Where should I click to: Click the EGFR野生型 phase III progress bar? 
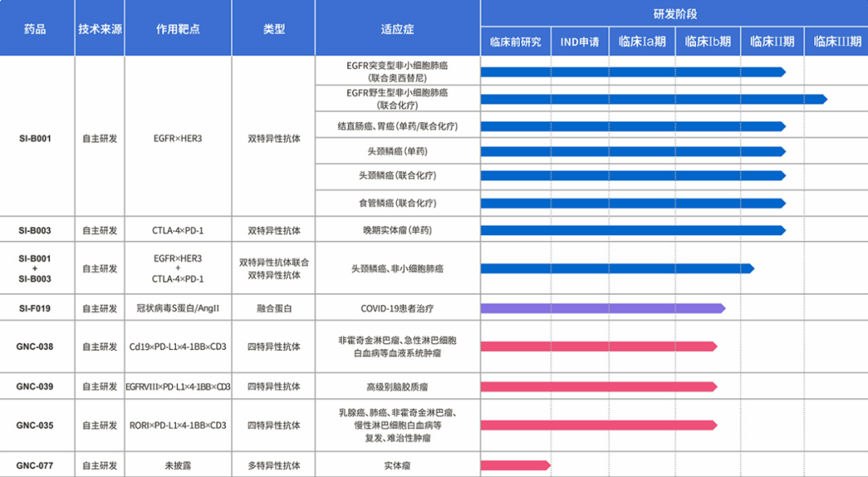[653, 99]
